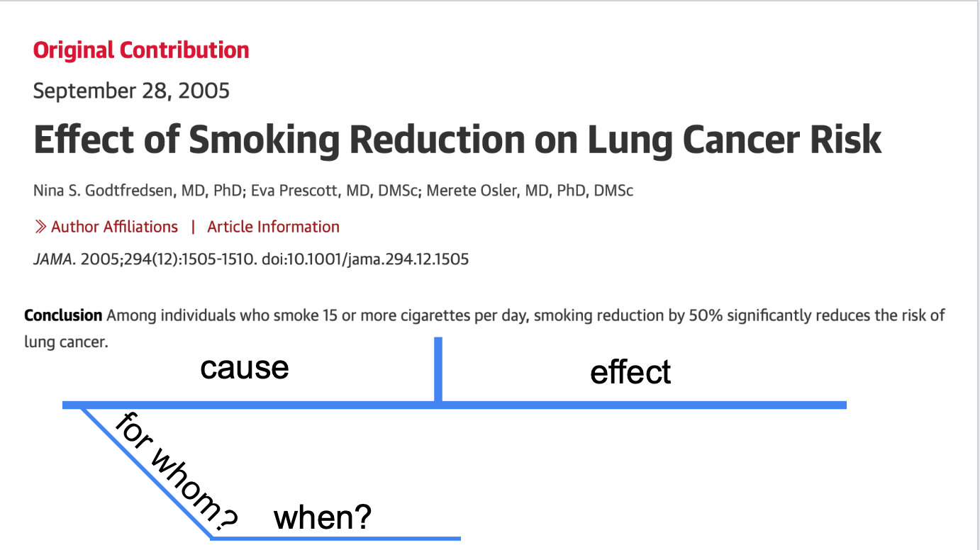Image resolution: width=980 pixels, height=550 pixels.
Task: Click the words lung cancer in conclusion
Action: pyautogui.click(x=65, y=342)
